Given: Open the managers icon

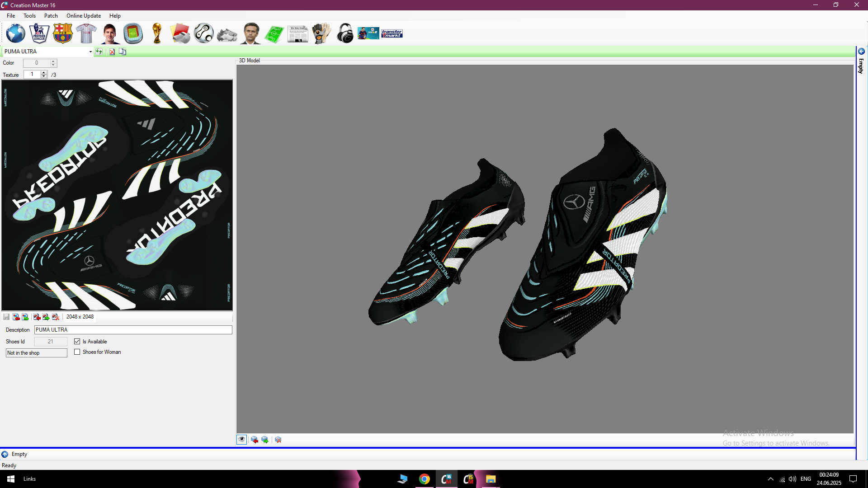Looking at the screenshot, I should [251, 33].
